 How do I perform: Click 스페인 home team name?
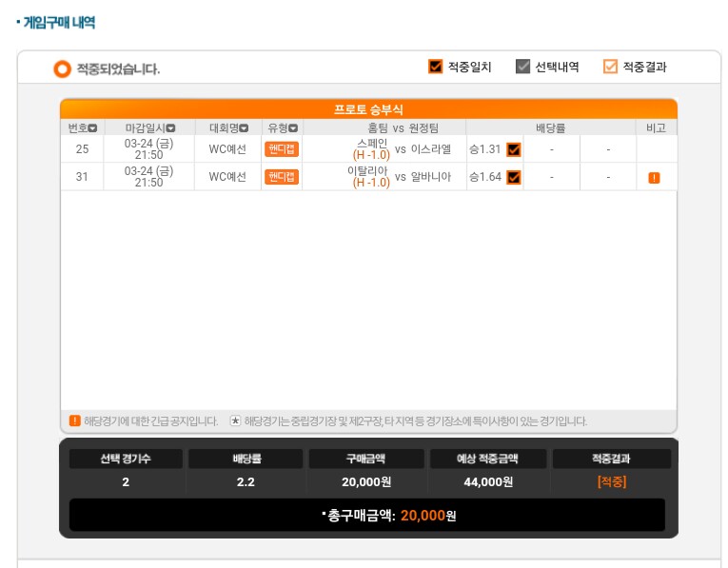372,143
